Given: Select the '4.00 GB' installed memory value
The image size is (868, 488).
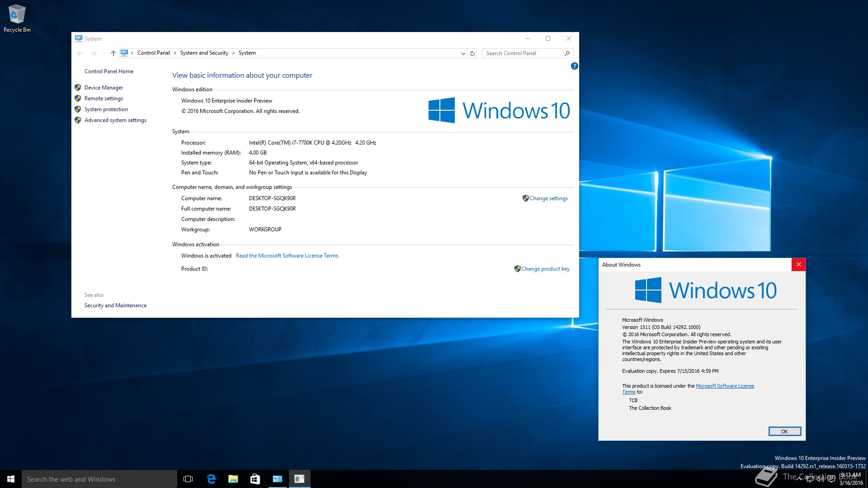Looking at the screenshot, I should click(x=258, y=153).
